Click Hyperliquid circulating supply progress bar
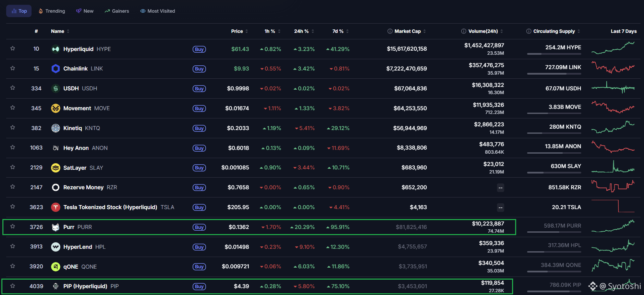The width and height of the screenshot is (644, 295). (x=554, y=54)
